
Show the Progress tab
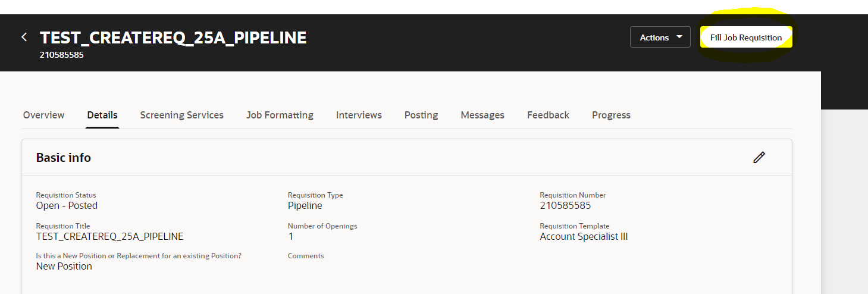pos(611,115)
